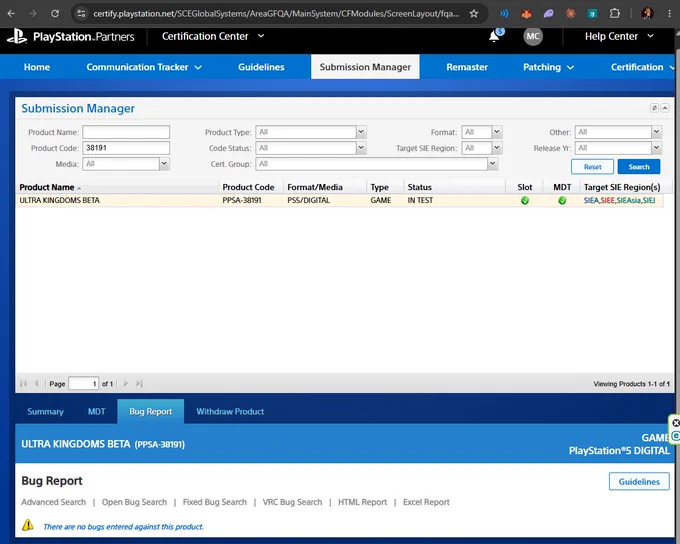680x544 pixels.
Task: Go to last page of results
Action: [139, 383]
